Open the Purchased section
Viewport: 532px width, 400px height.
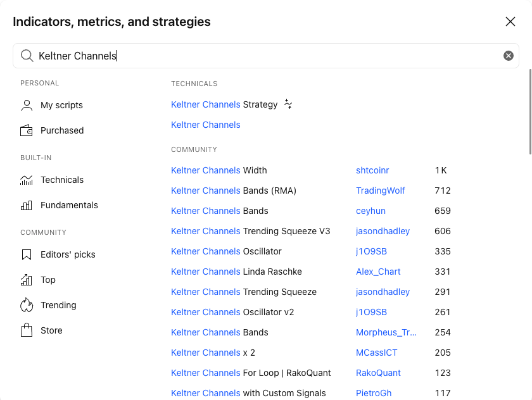[x=62, y=130]
